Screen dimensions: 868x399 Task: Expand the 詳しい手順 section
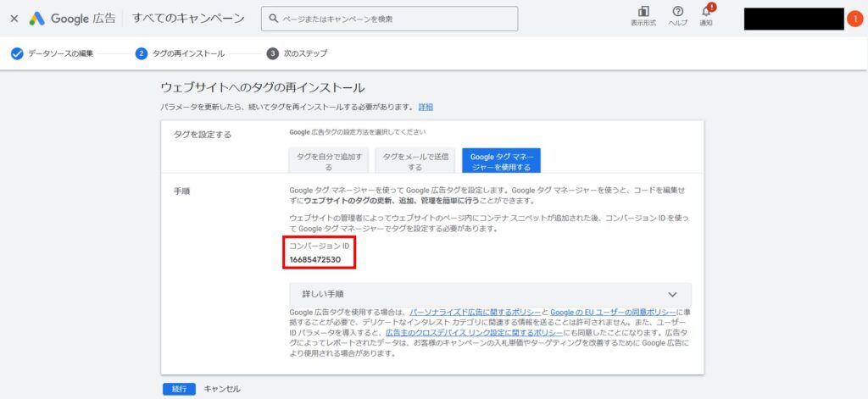click(x=490, y=295)
